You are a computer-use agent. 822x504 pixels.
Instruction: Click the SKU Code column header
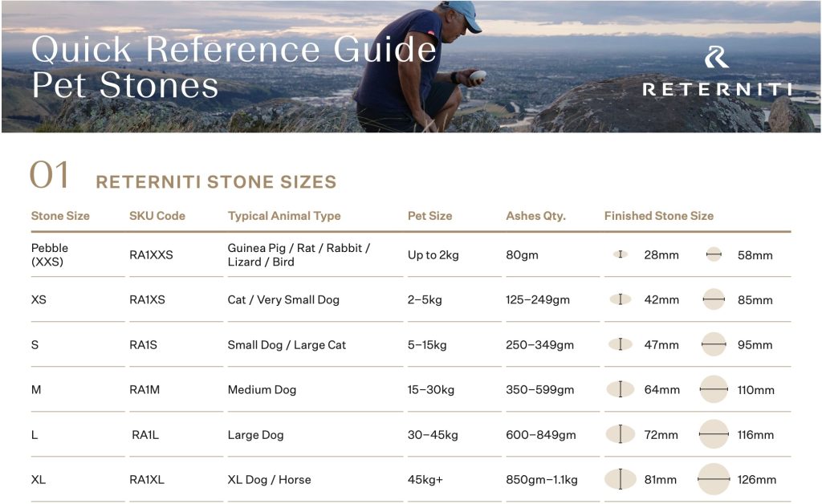pyautogui.click(x=157, y=216)
